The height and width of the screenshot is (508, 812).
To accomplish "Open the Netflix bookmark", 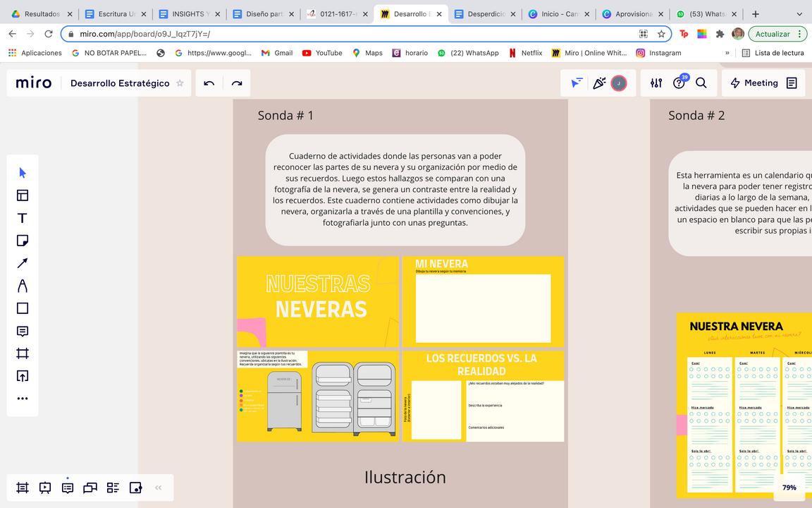I will pyautogui.click(x=526, y=53).
